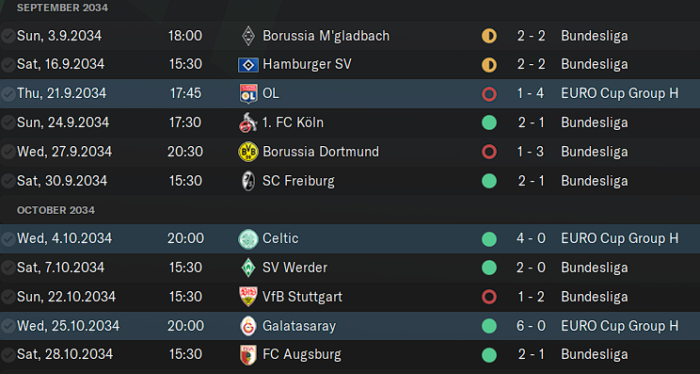The width and height of the screenshot is (700, 374).
Task: Click the FC Augsburg club crest
Action: (x=248, y=355)
